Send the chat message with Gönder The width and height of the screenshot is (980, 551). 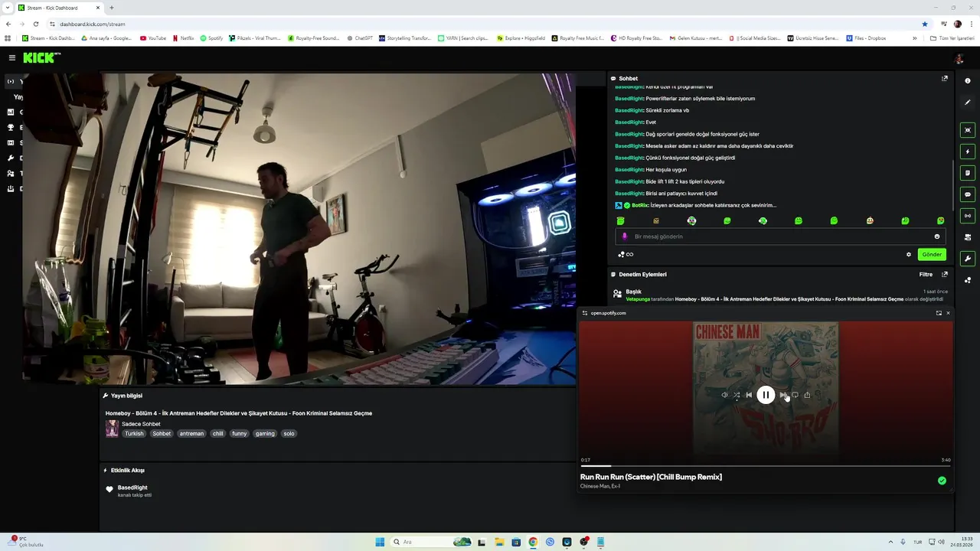(x=932, y=255)
